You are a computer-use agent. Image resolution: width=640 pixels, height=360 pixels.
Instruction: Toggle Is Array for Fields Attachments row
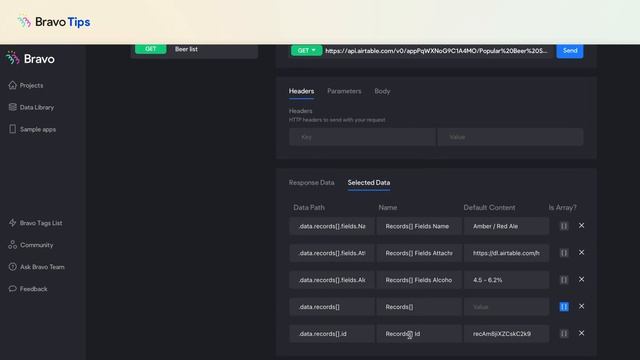click(x=564, y=253)
